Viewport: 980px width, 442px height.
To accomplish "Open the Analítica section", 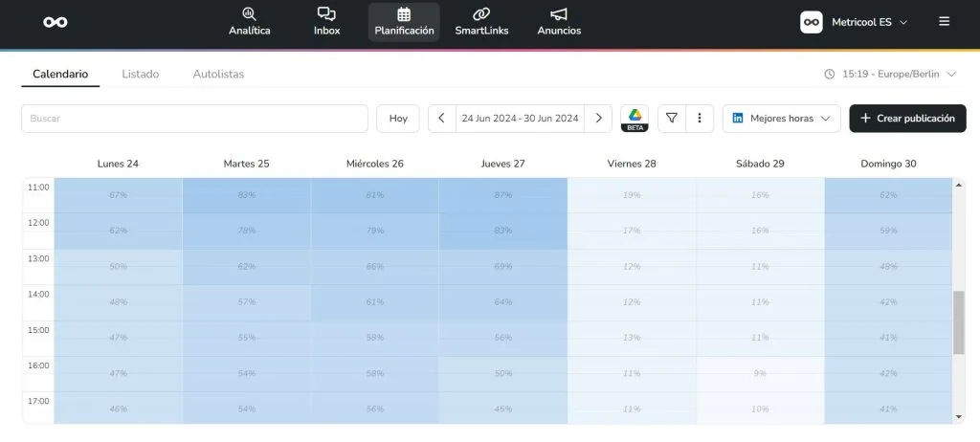I will [x=249, y=22].
